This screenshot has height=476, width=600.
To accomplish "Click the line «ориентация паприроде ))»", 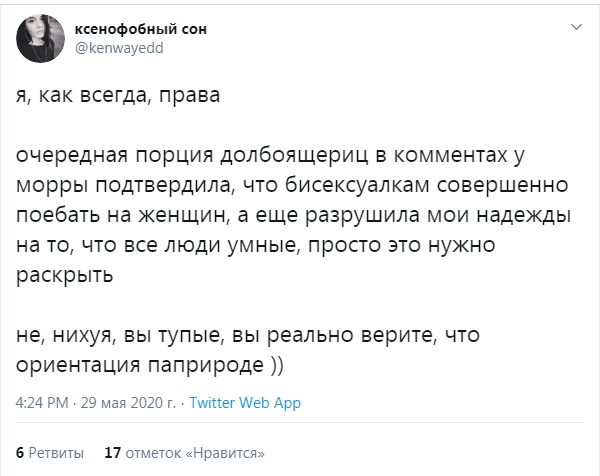I will (150, 365).
